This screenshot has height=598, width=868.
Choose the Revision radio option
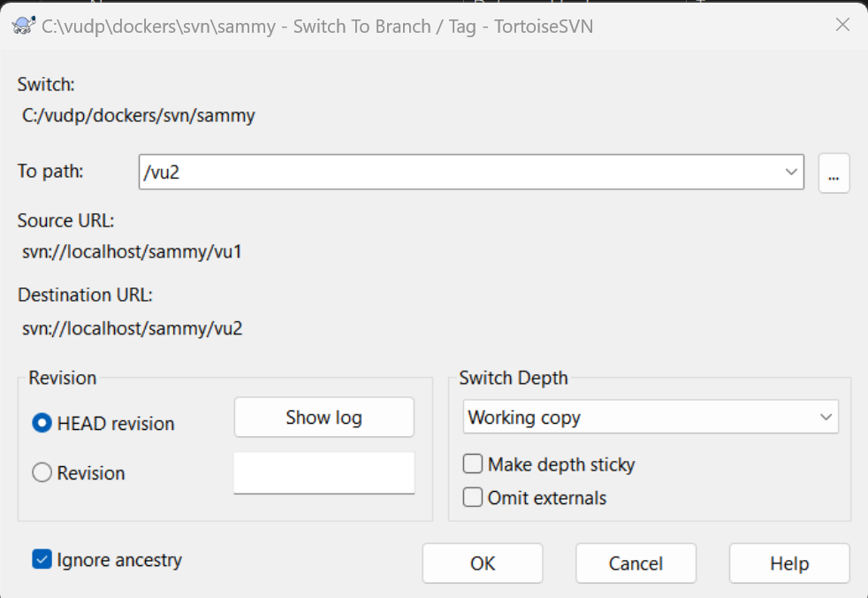42,473
